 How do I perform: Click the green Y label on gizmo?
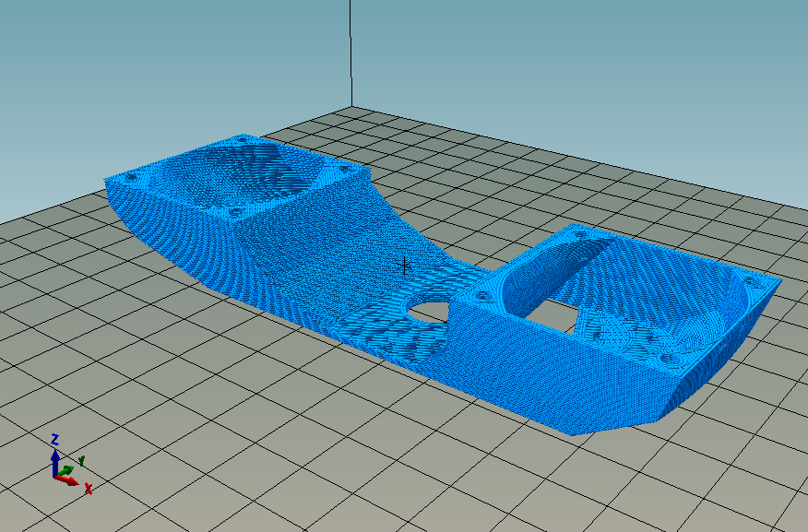81,460
